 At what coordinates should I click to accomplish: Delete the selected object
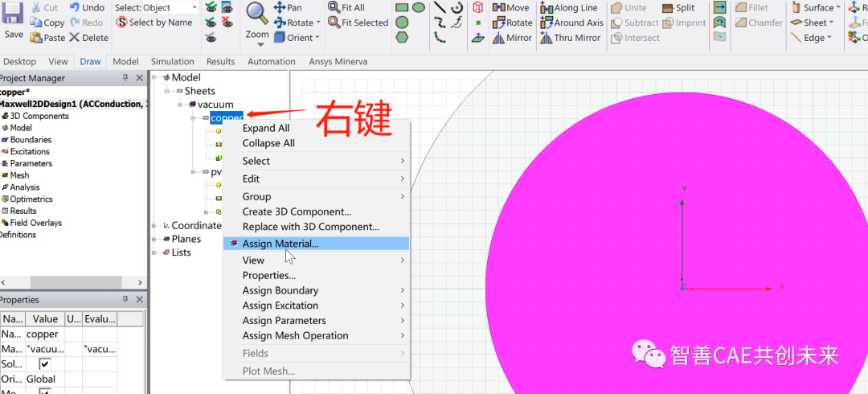pyautogui.click(x=88, y=38)
